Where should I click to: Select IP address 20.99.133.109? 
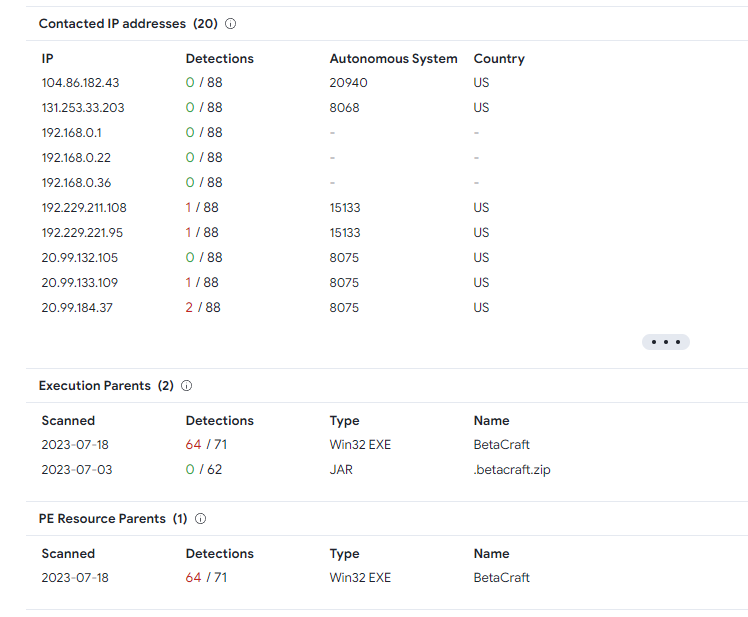pyautogui.click(x=80, y=283)
